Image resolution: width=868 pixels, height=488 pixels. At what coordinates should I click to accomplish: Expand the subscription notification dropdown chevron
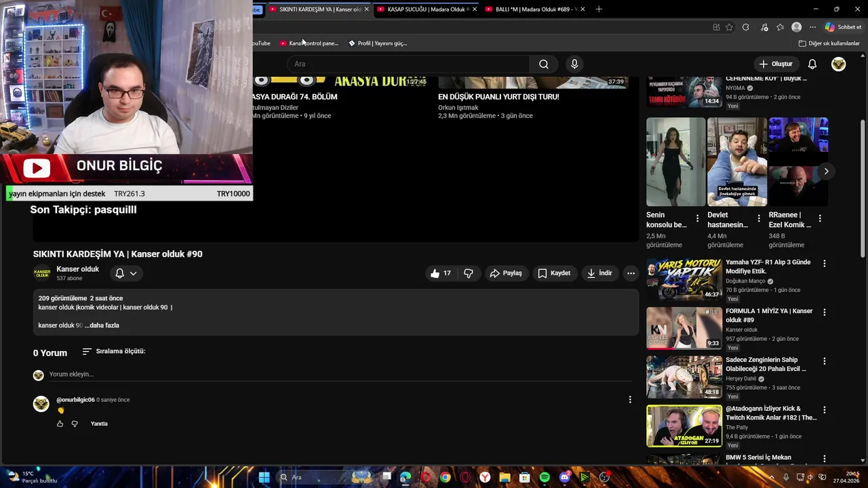click(x=134, y=273)
